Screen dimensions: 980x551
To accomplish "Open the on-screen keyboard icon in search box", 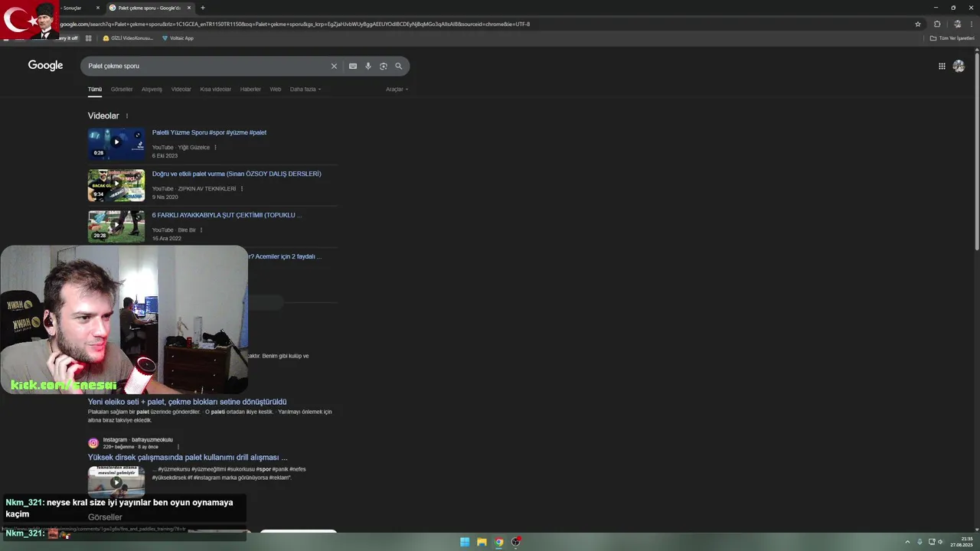I will pyautogui.click(x=353, y=66).
